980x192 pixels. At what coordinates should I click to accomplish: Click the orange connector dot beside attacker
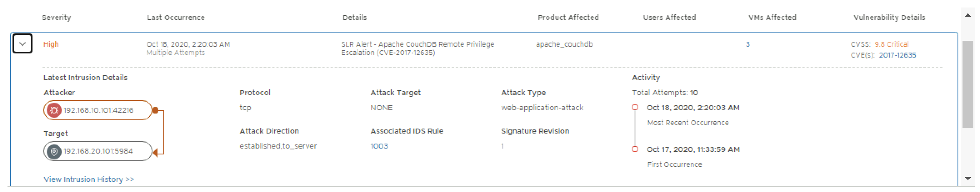[x=155, y=110]
